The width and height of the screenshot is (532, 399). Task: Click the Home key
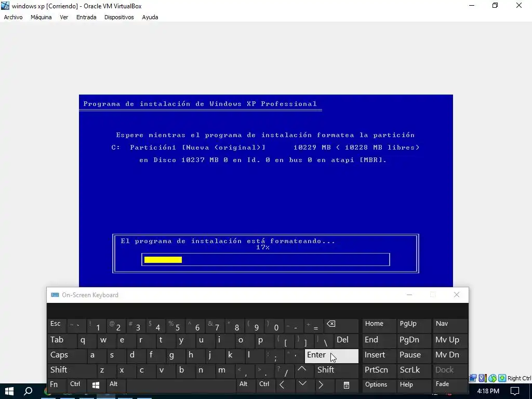[379, 325]
